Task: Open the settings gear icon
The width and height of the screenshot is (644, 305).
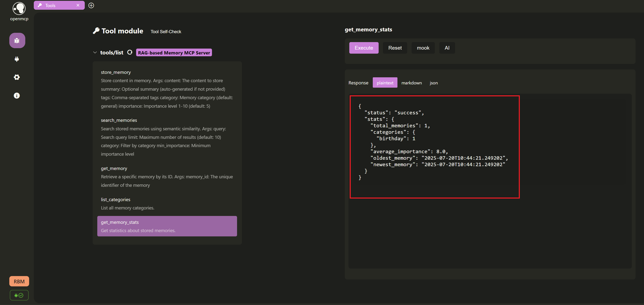Action: (17, 77)
